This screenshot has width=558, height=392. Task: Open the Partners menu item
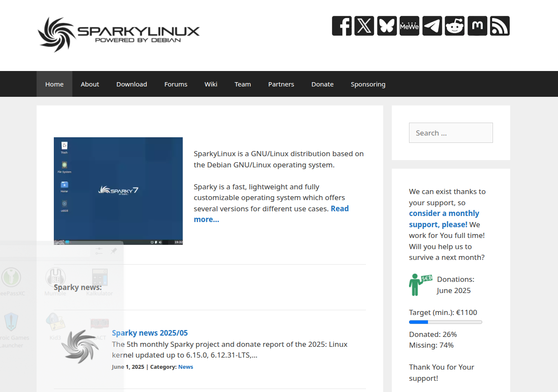[x=281, y=84]
